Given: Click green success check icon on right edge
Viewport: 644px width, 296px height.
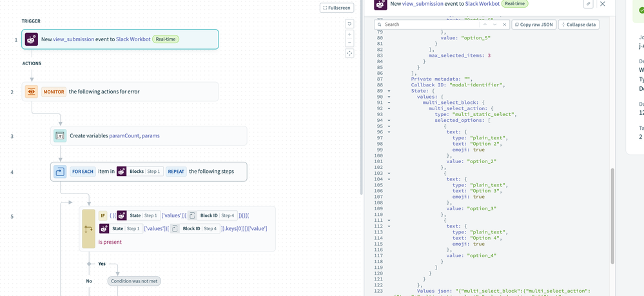Looking at the screenshot, I should click(642, 10).
